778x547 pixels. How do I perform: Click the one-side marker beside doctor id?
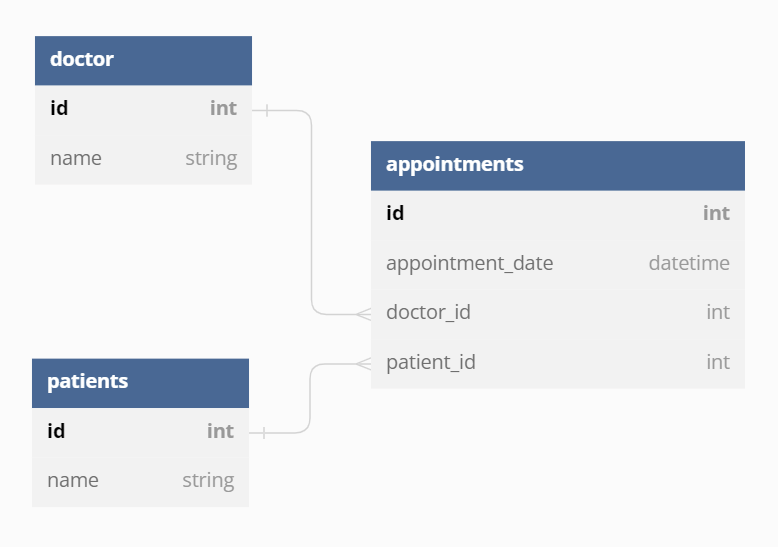[x=267, y=110]
